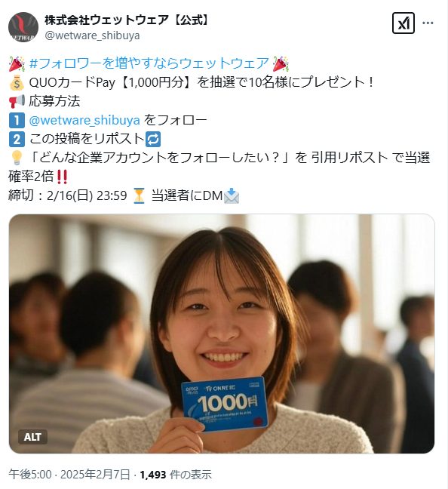Open the attached photo of the woman
This screenshot has height=489, width=448.
(222, 334)
